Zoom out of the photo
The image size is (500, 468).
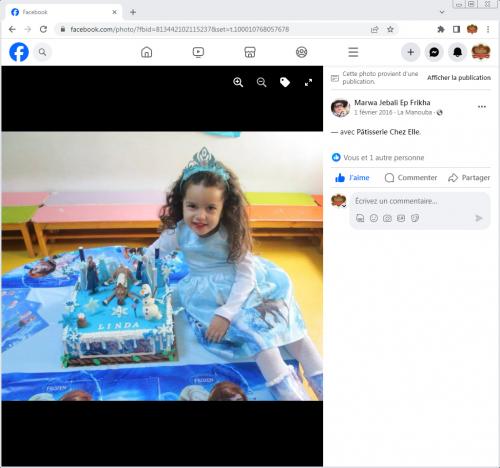[262, 82]
